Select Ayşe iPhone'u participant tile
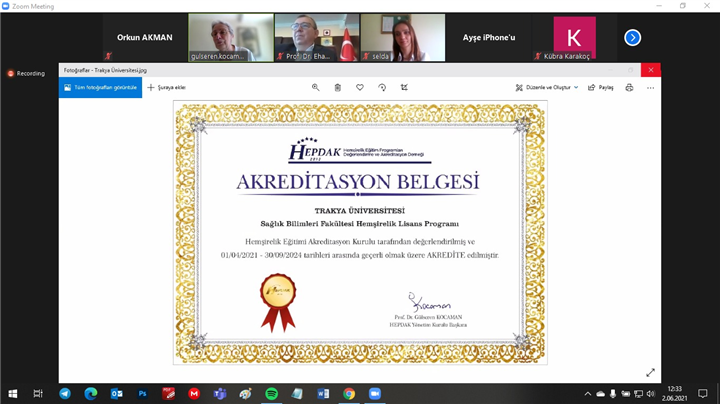Screen dimensions: 720x404 coord(489,38)
